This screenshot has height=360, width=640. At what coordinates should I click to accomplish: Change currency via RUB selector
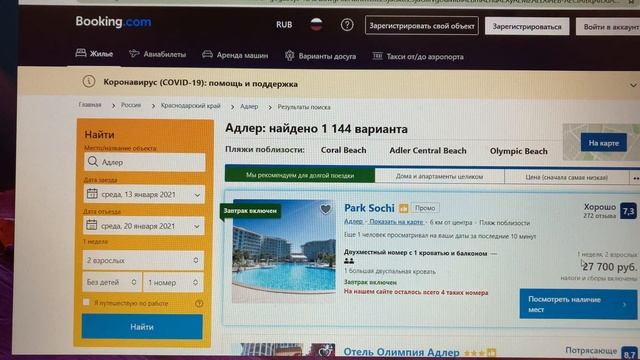point(284,24)
